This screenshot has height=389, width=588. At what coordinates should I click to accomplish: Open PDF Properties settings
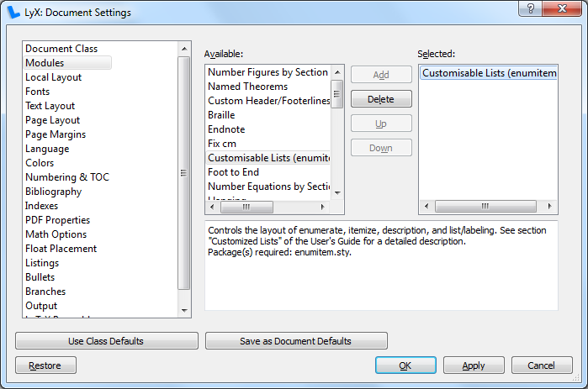[57, 220]
